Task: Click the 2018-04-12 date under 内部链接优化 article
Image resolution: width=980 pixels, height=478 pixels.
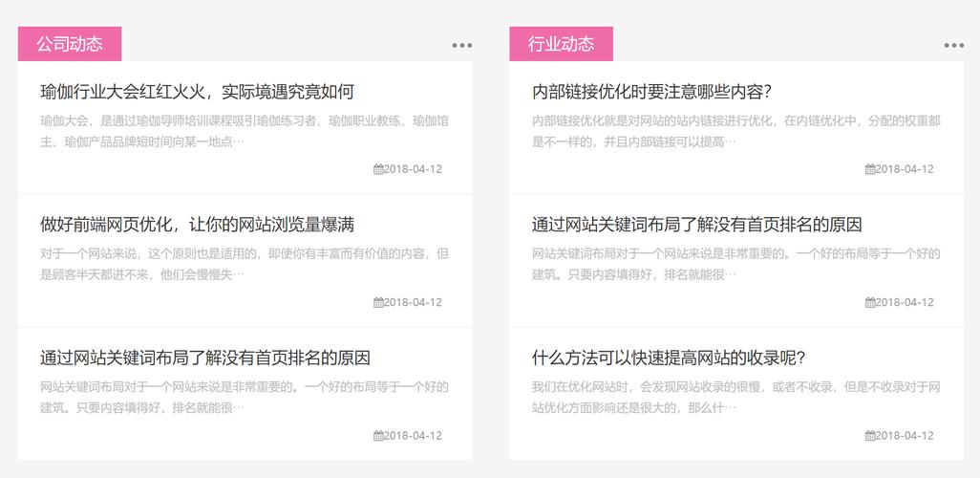Action: [x=905, y=169]
